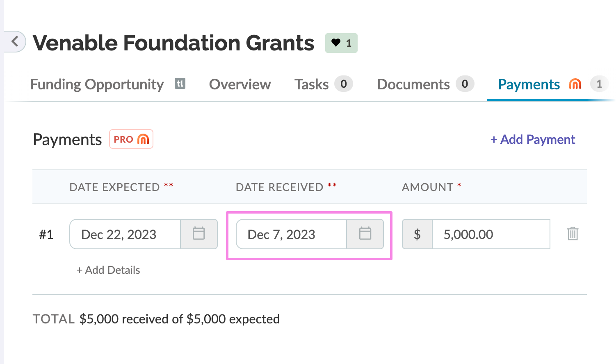Select the Payments tab
The image size is (616, 364).
pyautogui.click(x=529, y=84)
